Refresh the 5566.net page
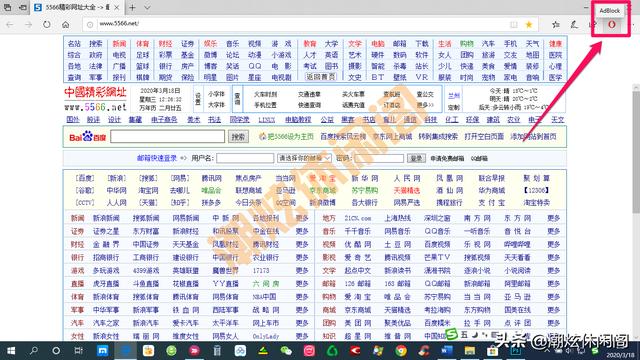The width and height of the screenshot is (640, 360). 47,24
